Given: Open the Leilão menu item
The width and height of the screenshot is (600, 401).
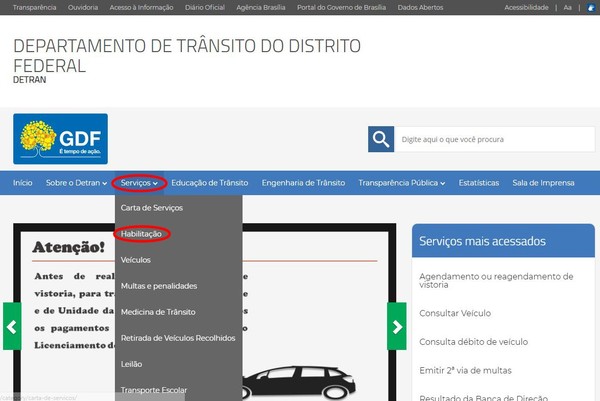Looking at the screenshot, I should [x=132, y=364].
